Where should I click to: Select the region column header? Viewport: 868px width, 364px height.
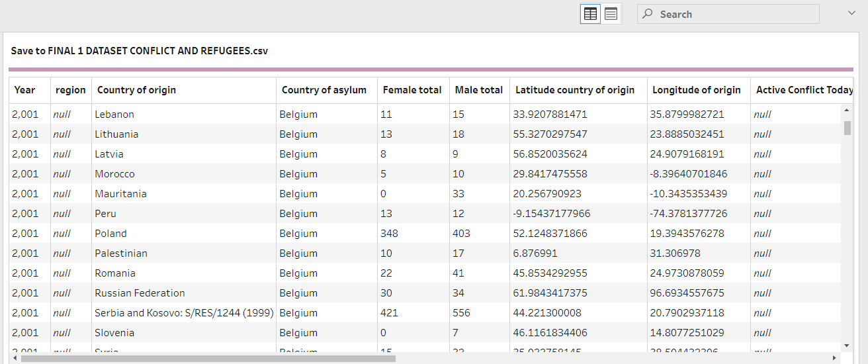click(x=71, y=90)
